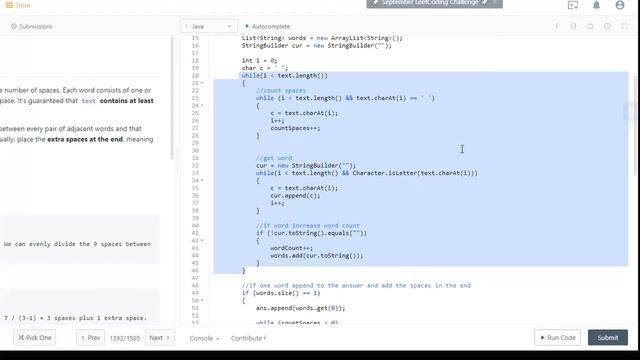The width and height of the screenshot is (640, 360).
Task: Click 'ans.append(words.get(0));' line
Action: [300, 308]
